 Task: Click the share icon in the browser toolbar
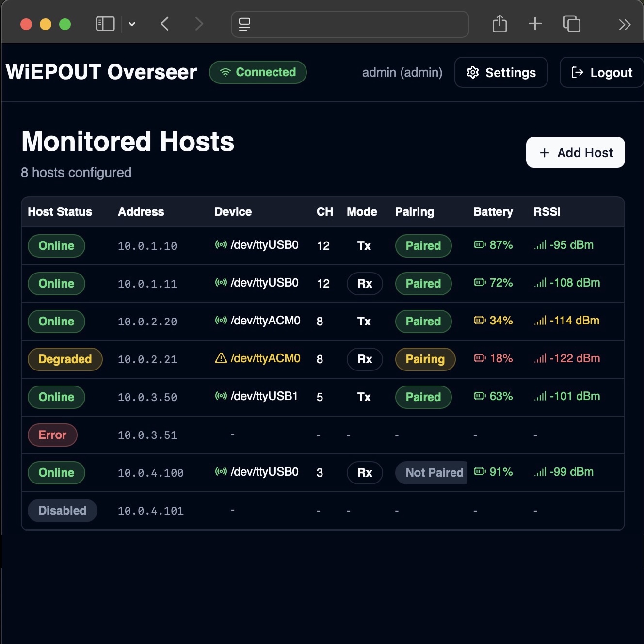tap(499, 23)
